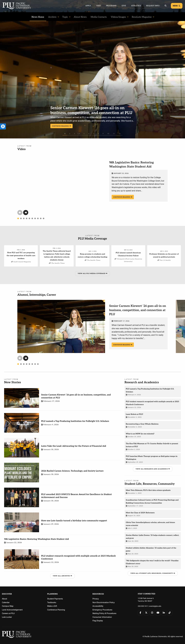The image size is (185, 644).
Task: Open PLU X (Twitter) icon
Action: point(146,612)
